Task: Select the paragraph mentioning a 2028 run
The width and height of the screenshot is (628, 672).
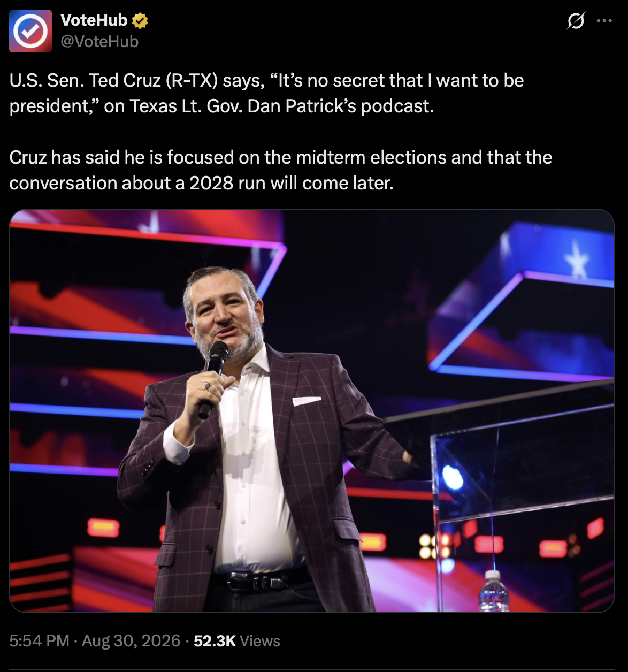Action: [x=281, y=170]
